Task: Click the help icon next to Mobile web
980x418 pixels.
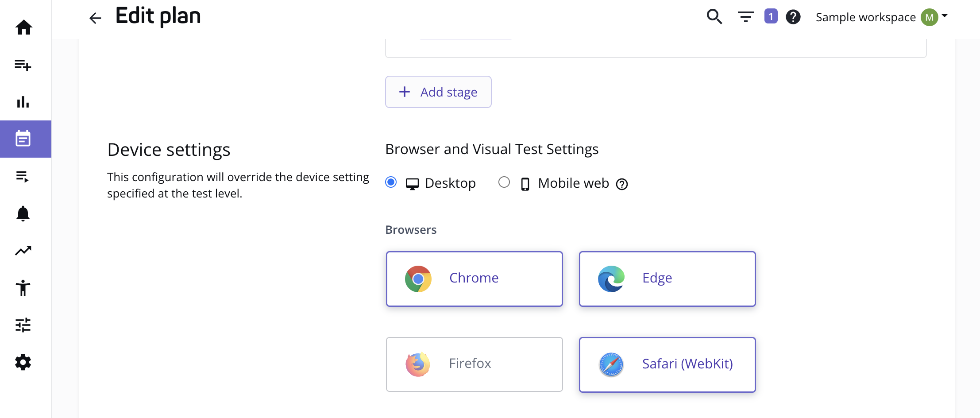Action: [x=622, y=184]
